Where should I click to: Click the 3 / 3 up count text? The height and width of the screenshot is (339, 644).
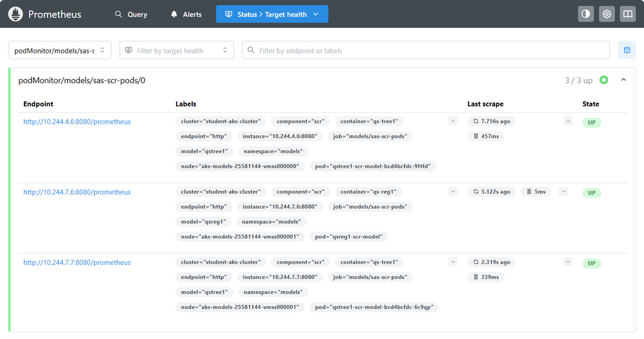click(578, 81)
